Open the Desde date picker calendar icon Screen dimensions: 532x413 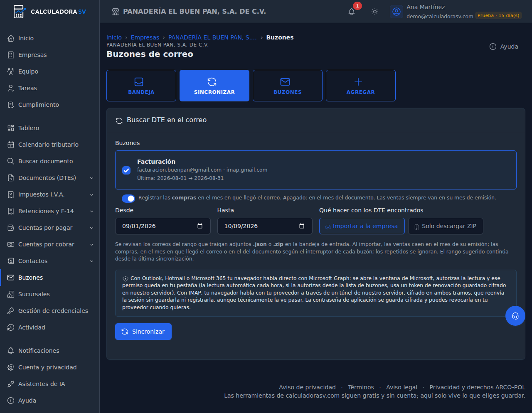[200, 226]
